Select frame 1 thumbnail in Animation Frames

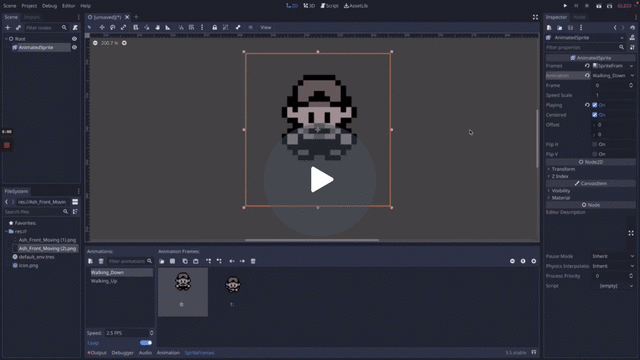pos(233,292)
